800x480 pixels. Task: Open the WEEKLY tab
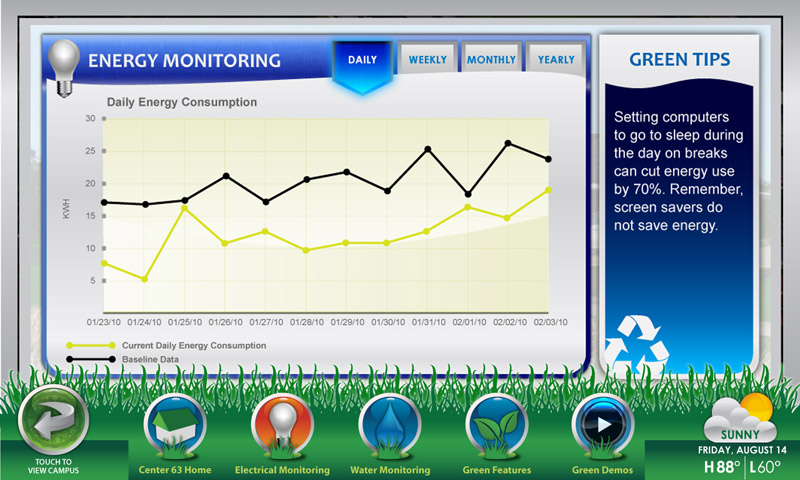(428, 60)
